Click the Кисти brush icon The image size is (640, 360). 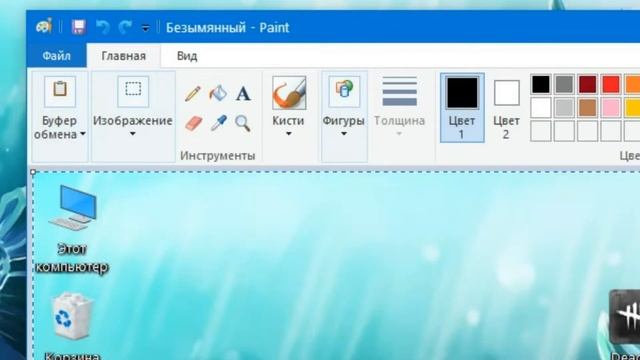pyautogui.click(x=289, y=93)
